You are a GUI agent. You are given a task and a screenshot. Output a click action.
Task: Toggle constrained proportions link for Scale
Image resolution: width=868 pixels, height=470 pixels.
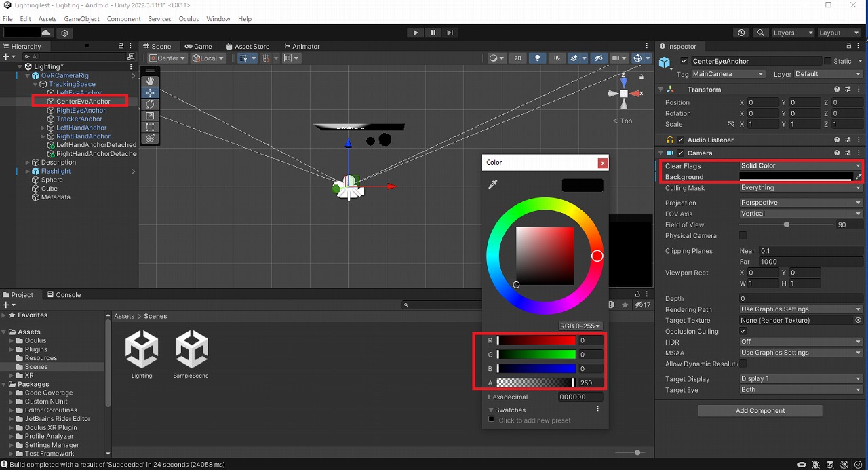(731, 125)
